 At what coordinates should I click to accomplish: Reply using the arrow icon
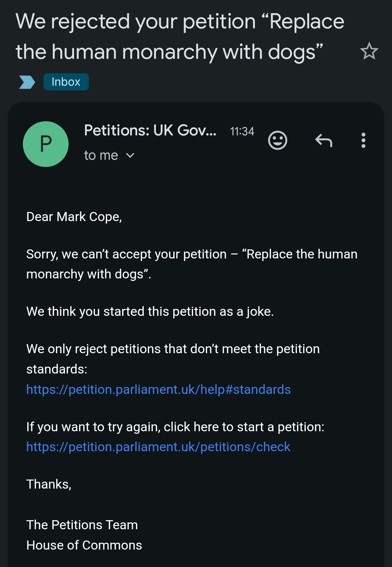(x=324, y=140)
